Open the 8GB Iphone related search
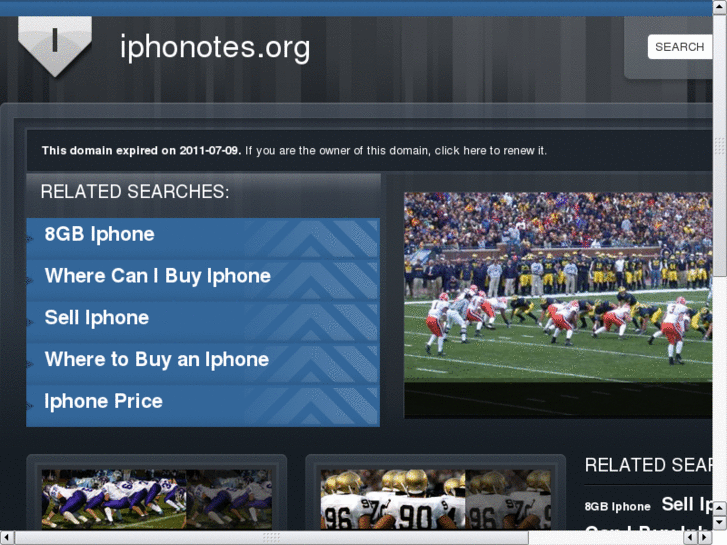The width and height of the screenshot is (727, 545). point(99,234)
